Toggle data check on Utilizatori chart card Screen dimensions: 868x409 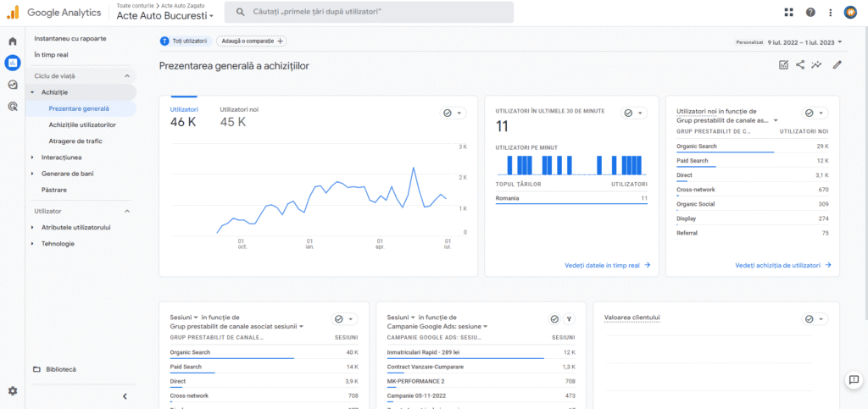tap(453, 113)
